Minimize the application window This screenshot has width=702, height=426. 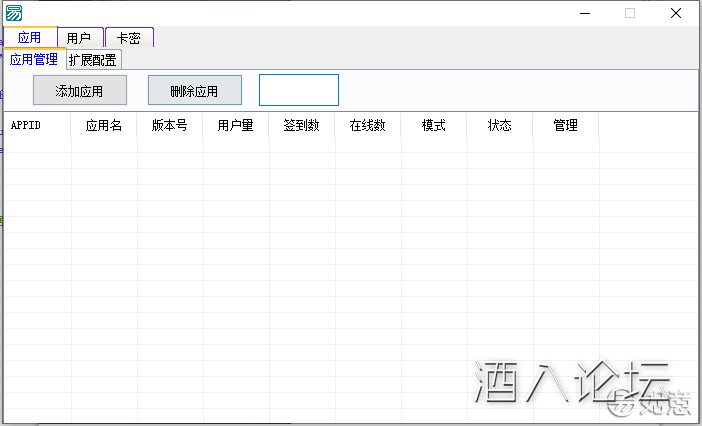click(584, 13)
